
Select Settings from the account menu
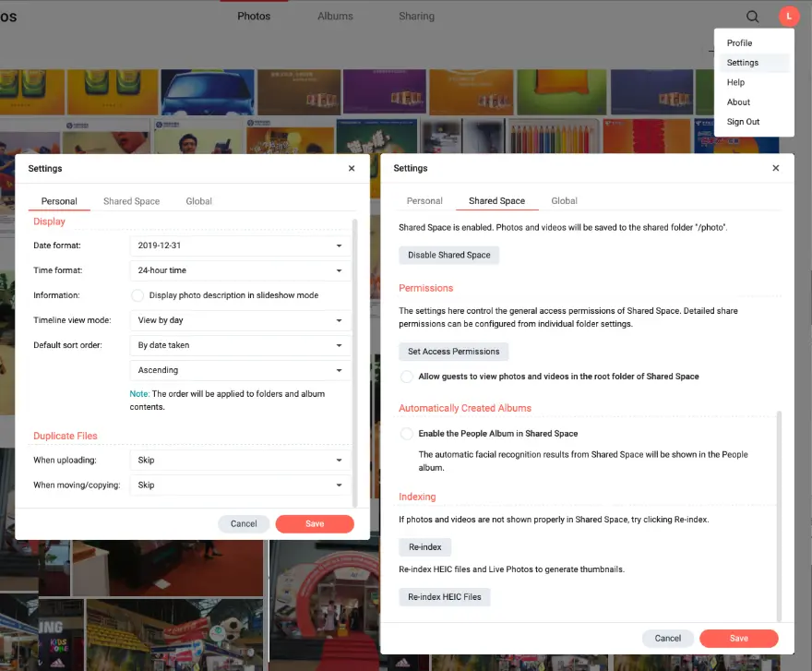(x=743, y=63)
